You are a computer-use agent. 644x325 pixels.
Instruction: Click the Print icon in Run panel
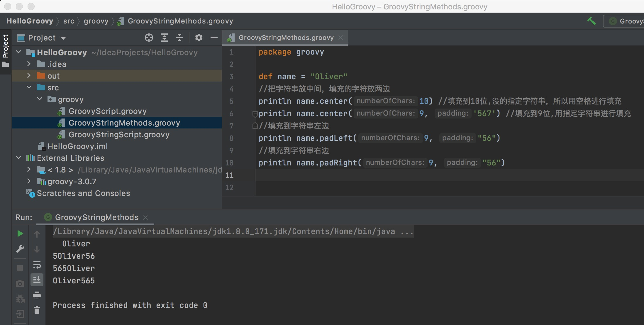37,295
